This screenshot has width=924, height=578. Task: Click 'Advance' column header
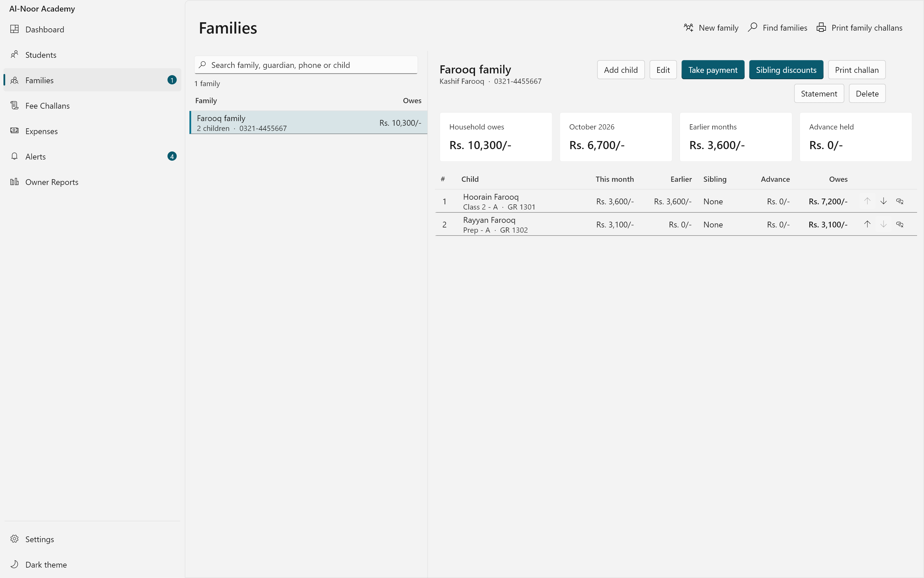(x=775, y=179)
